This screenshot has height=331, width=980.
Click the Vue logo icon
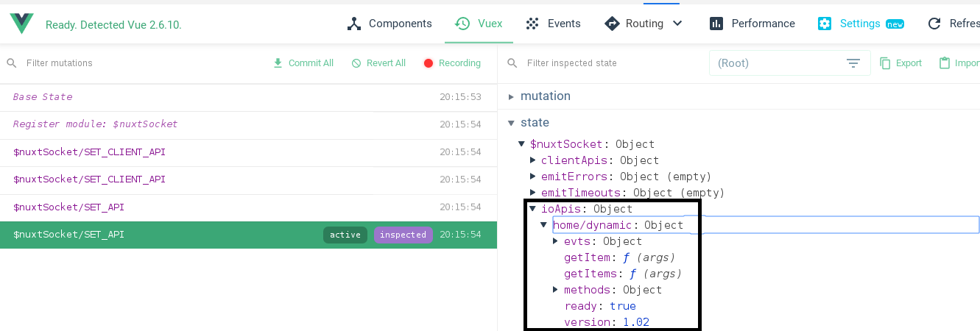[x=21, y=24]
